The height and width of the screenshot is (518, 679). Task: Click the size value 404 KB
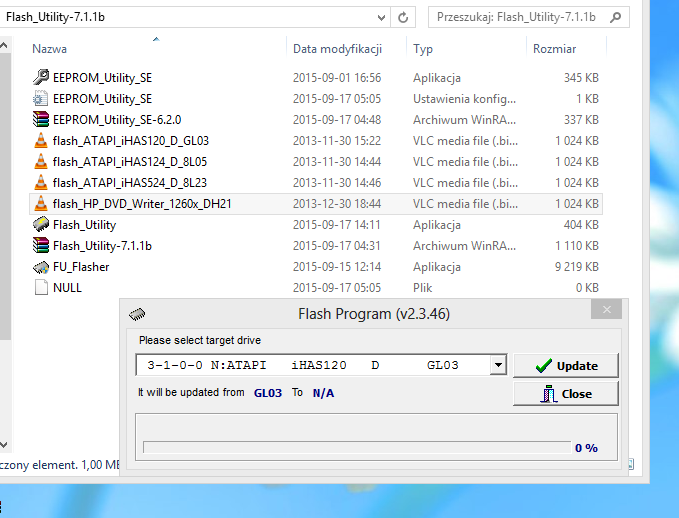click(x=581, y=225)
